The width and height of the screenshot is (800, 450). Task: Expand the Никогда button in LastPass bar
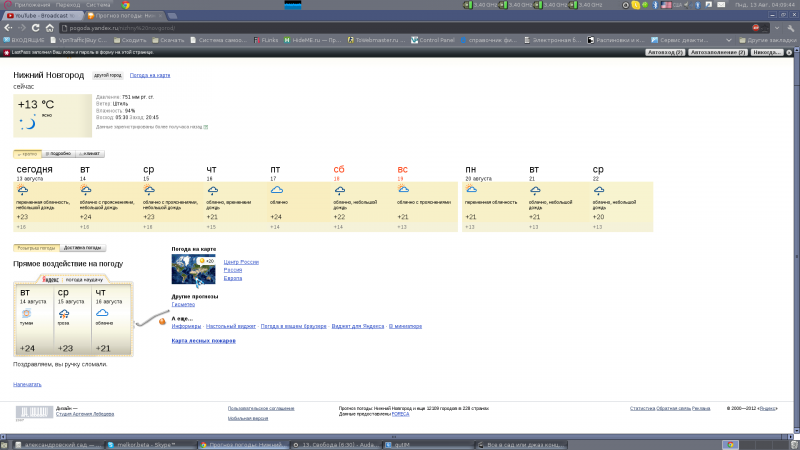(x=767, y=51)
